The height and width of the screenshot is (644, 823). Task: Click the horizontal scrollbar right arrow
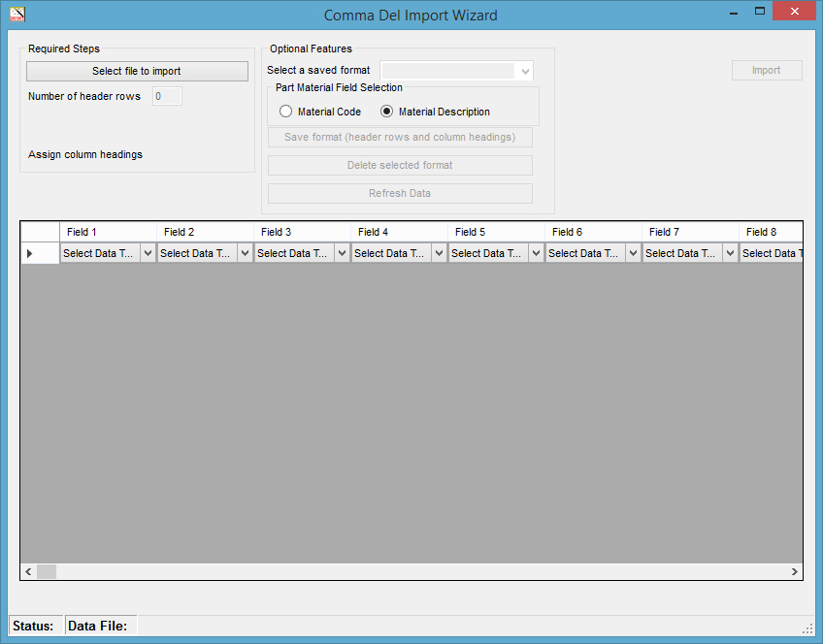point(794,572)
